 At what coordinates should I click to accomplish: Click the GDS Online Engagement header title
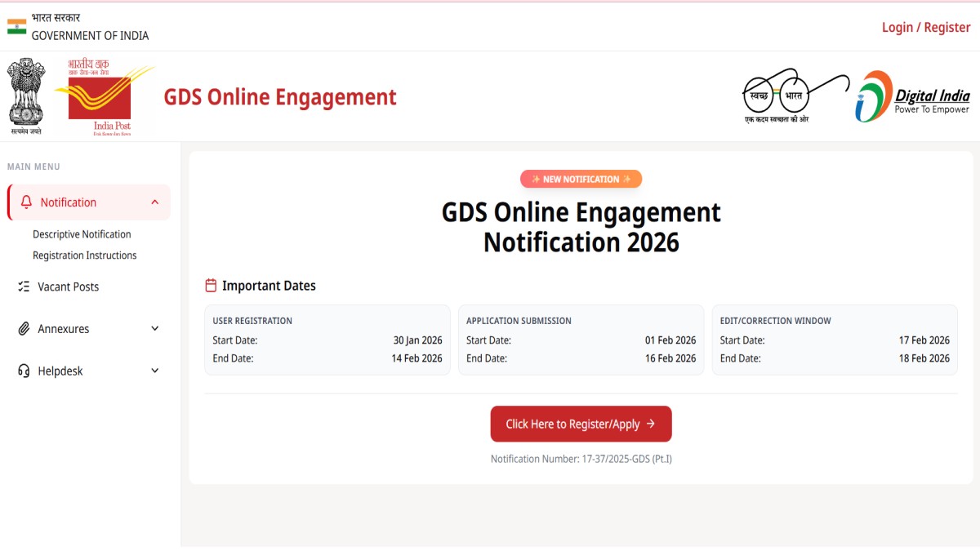point(280,97)
